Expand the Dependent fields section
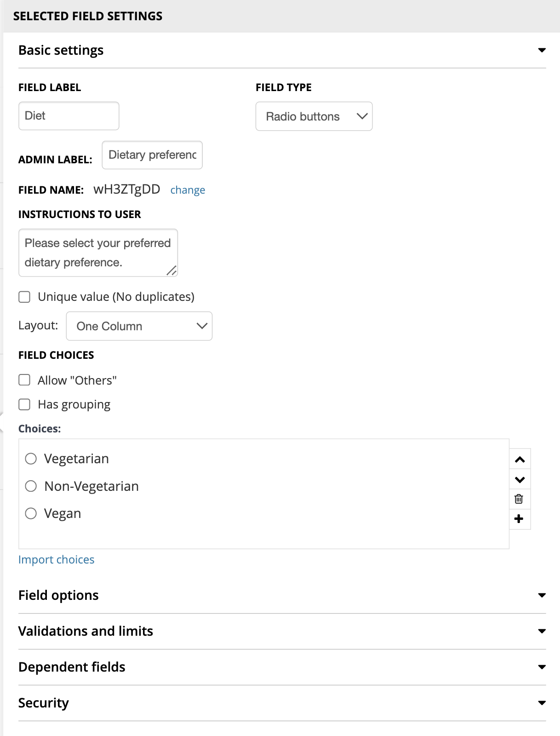Viewport: 560px width, 736px height. [x=542, y=667]
